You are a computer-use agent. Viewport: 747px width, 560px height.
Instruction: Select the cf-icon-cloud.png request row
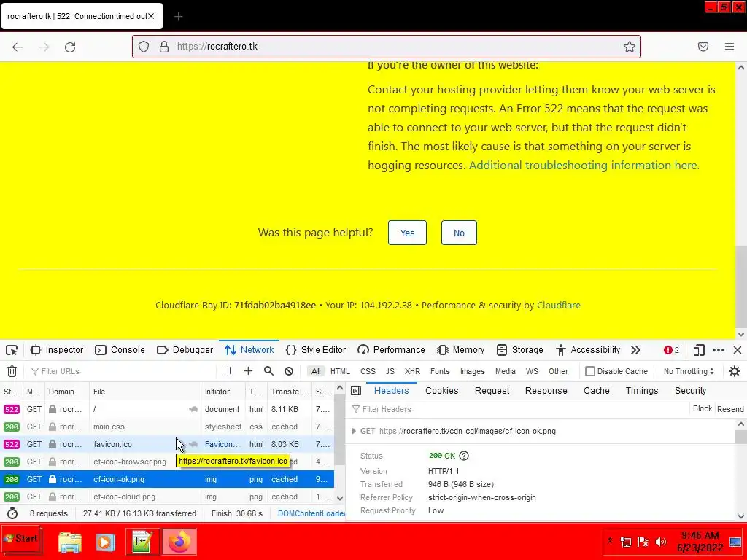[167, 497]
